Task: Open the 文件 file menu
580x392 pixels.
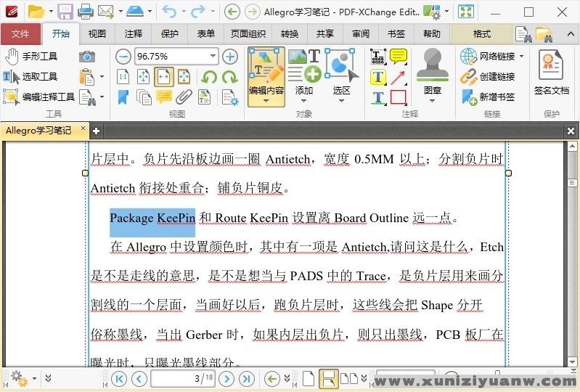Action: [20, 34]
